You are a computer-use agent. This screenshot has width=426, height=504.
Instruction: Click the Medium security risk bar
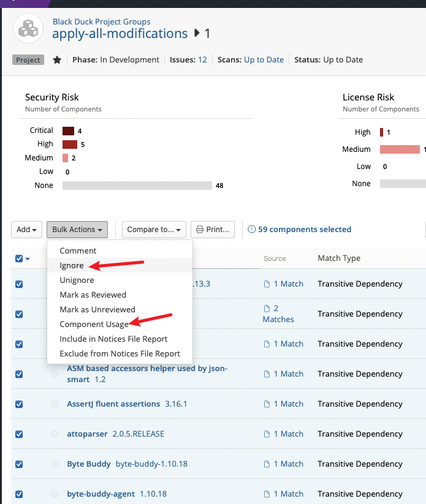point(66,158)
